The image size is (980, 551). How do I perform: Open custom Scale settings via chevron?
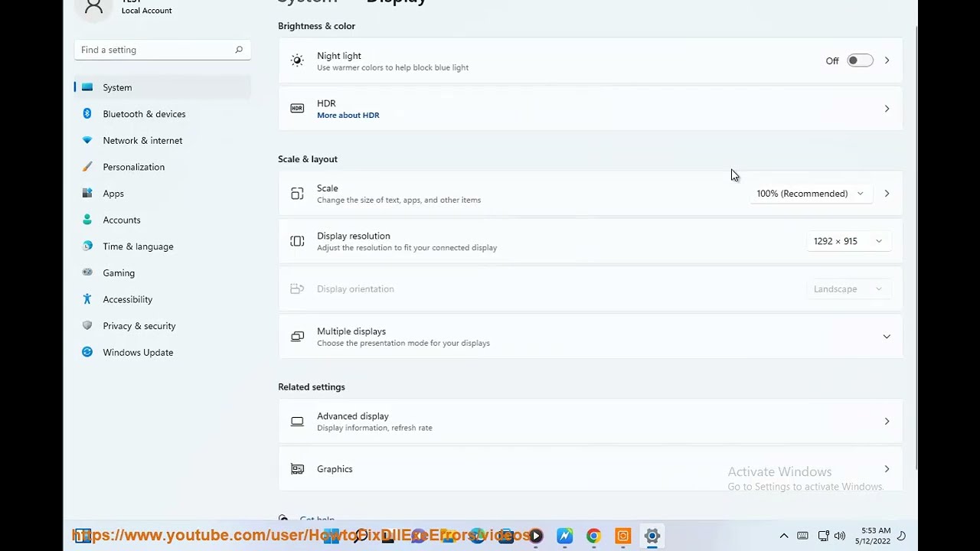click(887, 194)
